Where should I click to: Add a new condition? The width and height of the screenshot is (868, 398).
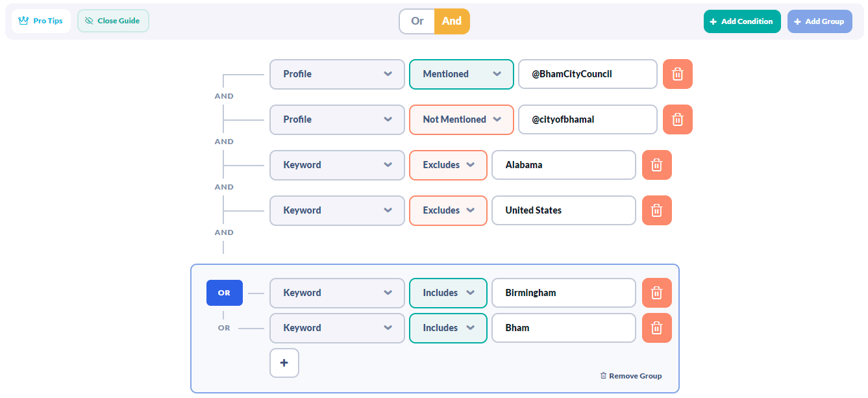click(742, 21)
